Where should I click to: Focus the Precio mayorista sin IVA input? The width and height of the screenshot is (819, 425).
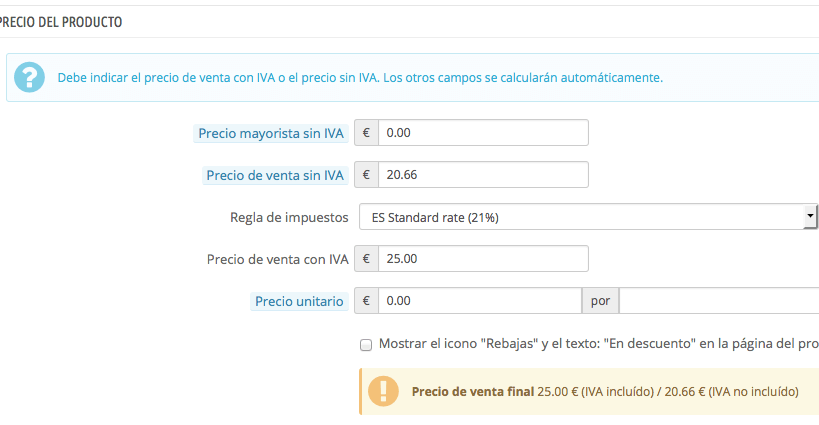pyautogui.click(x=483, y=133)
